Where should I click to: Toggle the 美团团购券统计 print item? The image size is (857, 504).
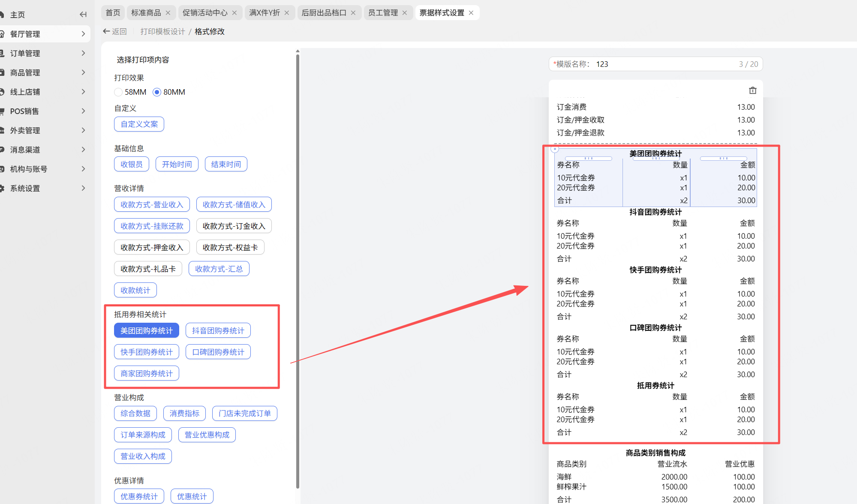click(146, 330)
